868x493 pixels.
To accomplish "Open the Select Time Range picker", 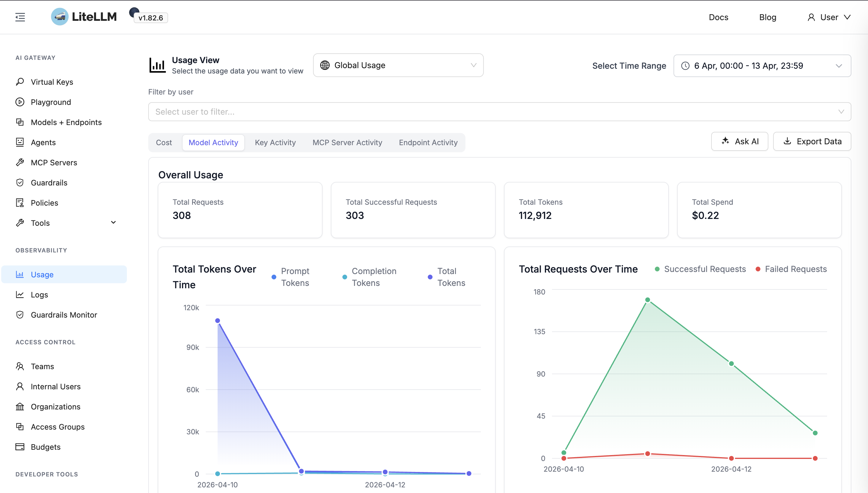I will (762, 66).
